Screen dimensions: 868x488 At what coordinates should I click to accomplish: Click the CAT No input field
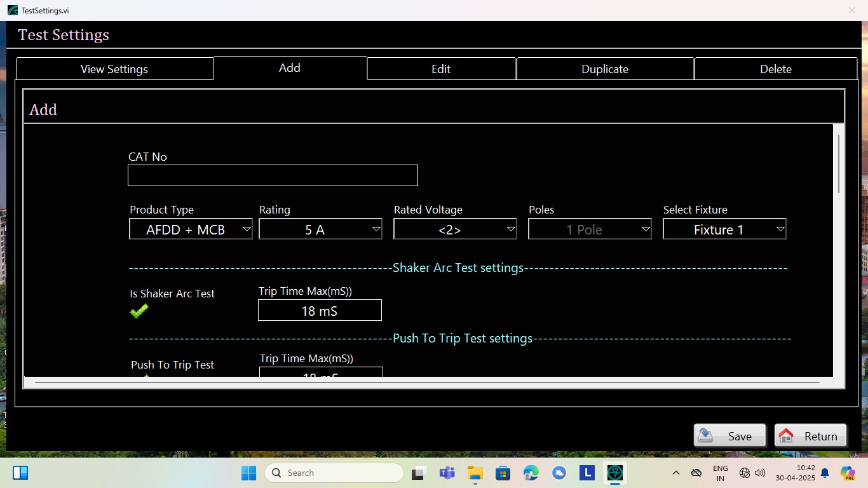pyautogui.click(x=273, y=175)
